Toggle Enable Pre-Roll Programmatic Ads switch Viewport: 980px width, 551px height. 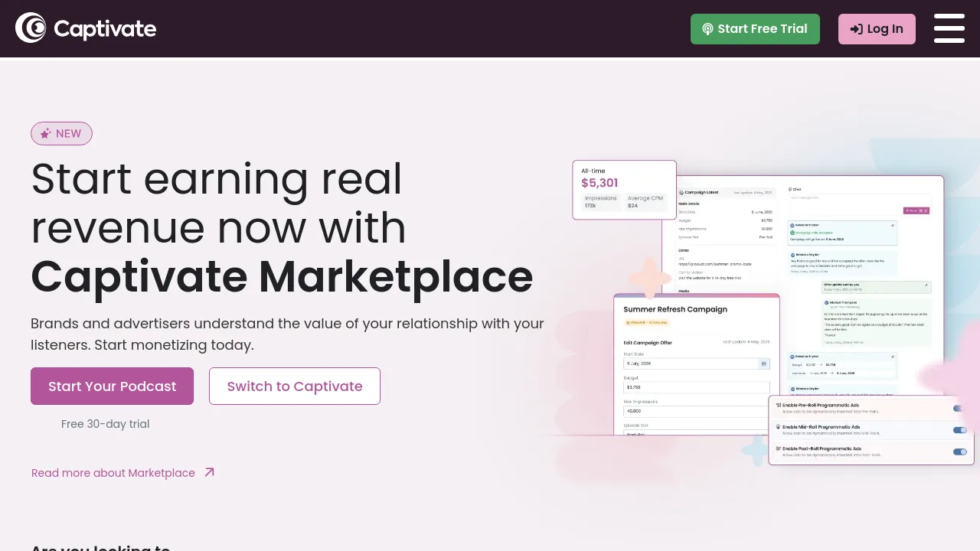(959, 409)
